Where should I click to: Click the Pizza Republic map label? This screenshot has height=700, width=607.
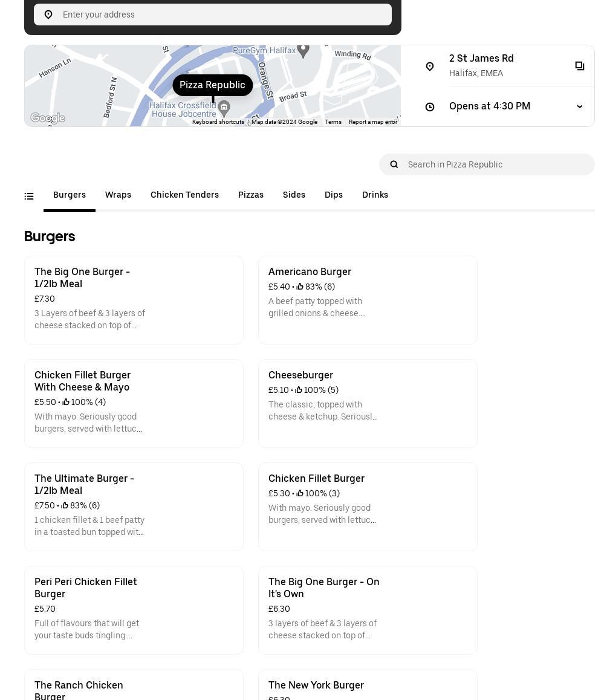213,85
